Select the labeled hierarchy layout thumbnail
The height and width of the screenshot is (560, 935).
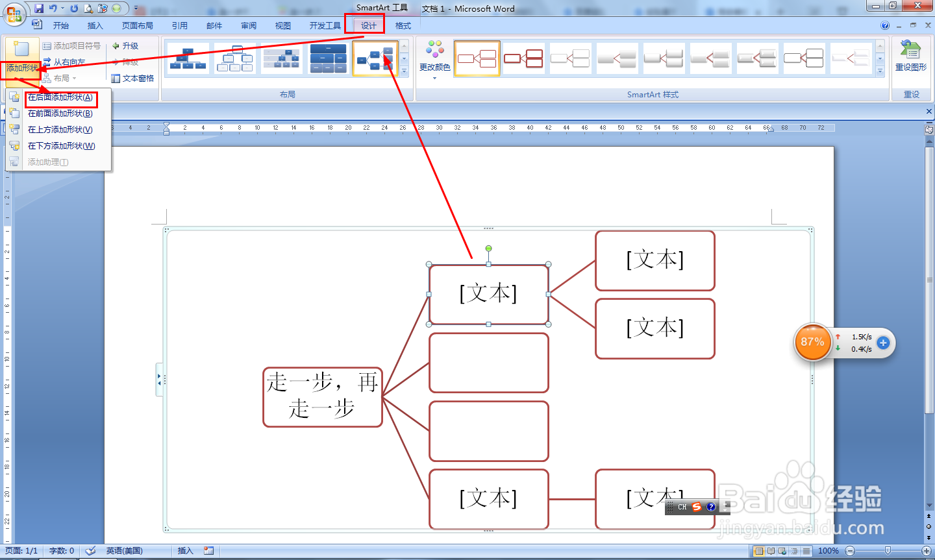(281, 58)
